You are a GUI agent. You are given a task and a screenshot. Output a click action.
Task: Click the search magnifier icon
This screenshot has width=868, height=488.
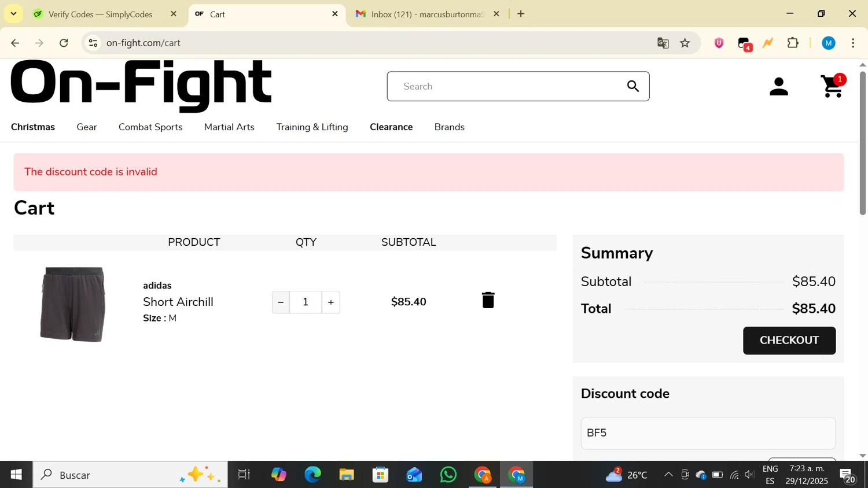coord(633,87)
